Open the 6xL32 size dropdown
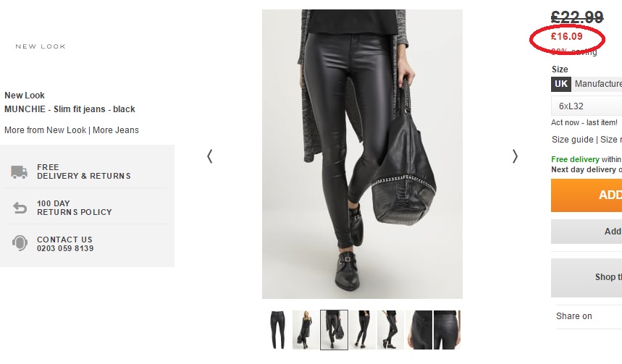 coord(587,106)
